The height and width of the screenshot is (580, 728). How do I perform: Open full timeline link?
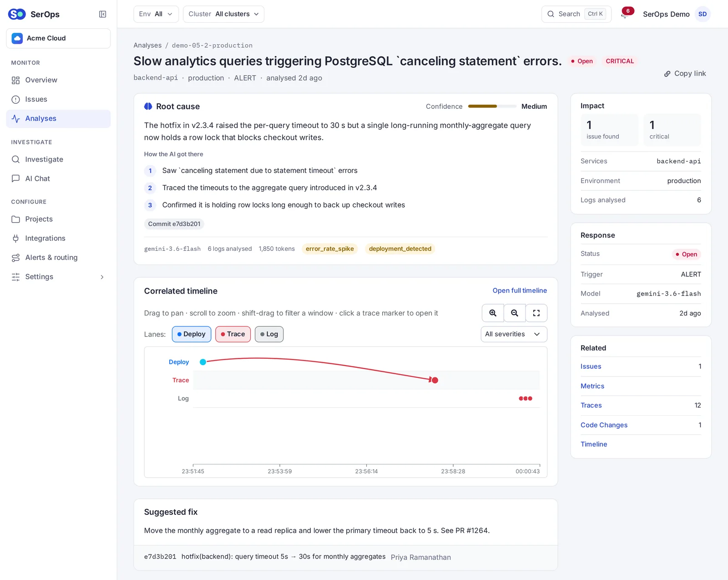point(520,290)
